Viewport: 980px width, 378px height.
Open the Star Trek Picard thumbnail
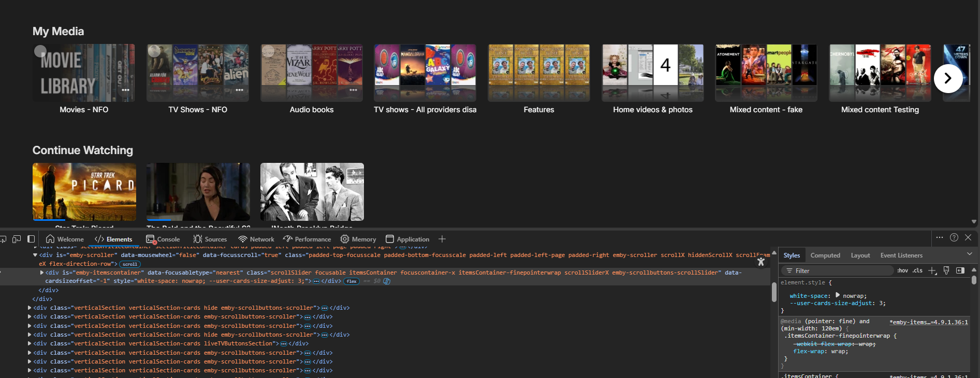click(x=84, y=192)
